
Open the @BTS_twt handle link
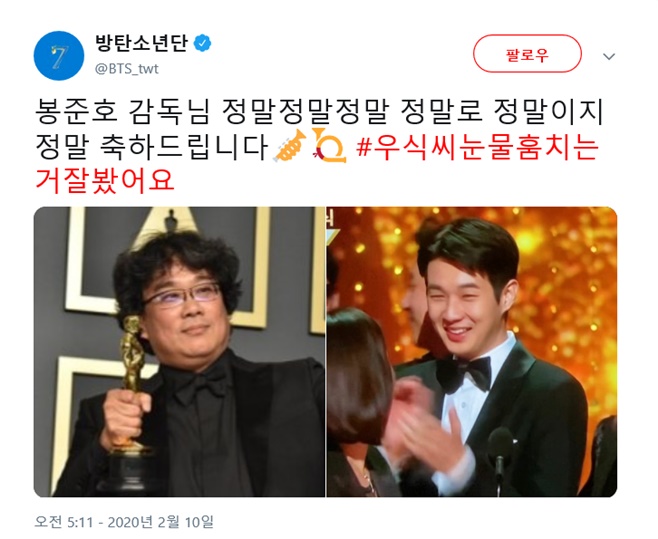(x=127, y=68)
